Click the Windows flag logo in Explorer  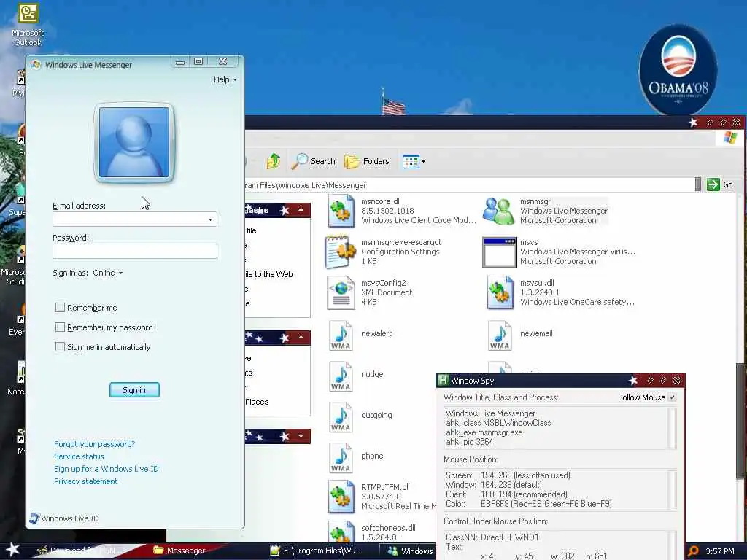click(729, 138)
